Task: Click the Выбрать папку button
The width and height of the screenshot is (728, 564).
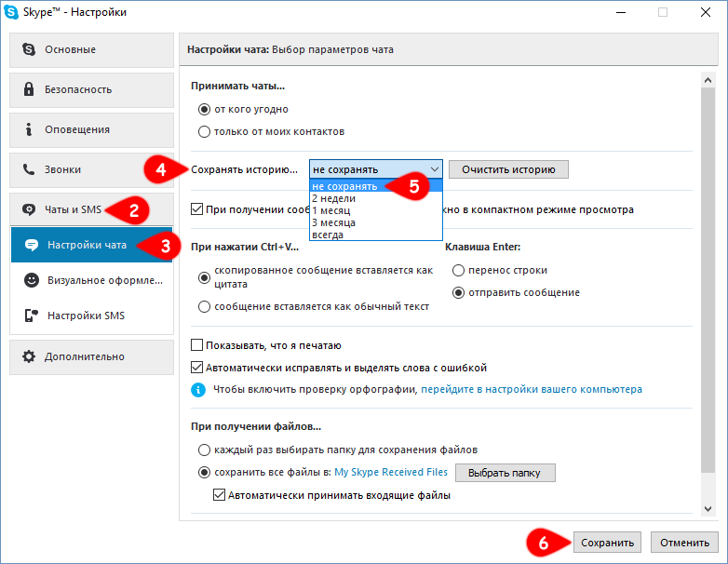Action: [506, 473]
